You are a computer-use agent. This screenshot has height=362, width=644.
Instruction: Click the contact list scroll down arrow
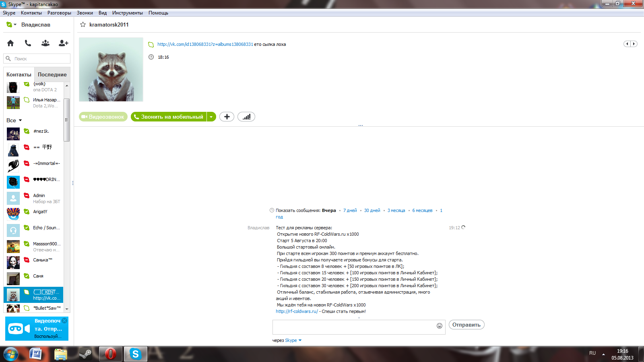click(67, 309)
